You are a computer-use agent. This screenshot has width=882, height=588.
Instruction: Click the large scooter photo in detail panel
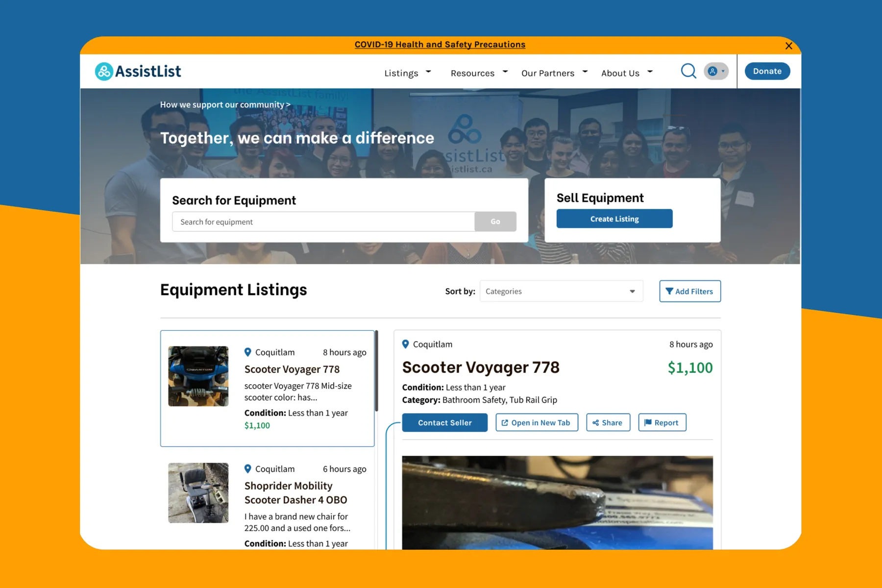coord(557,503)
